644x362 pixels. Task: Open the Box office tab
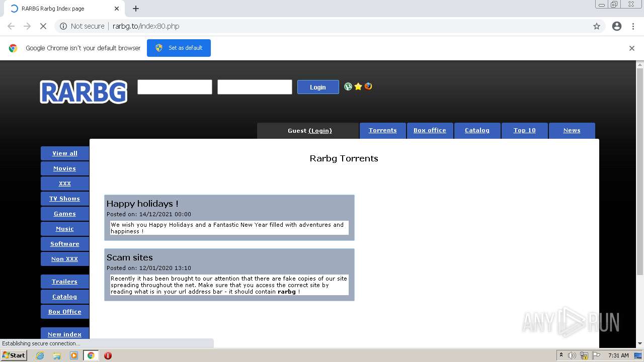click(430, 130)
